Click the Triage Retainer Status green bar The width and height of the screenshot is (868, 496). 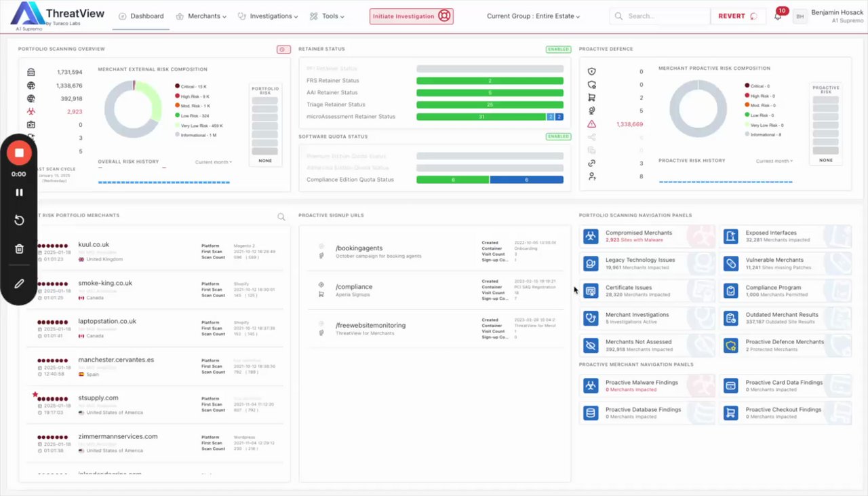[490, 104]
